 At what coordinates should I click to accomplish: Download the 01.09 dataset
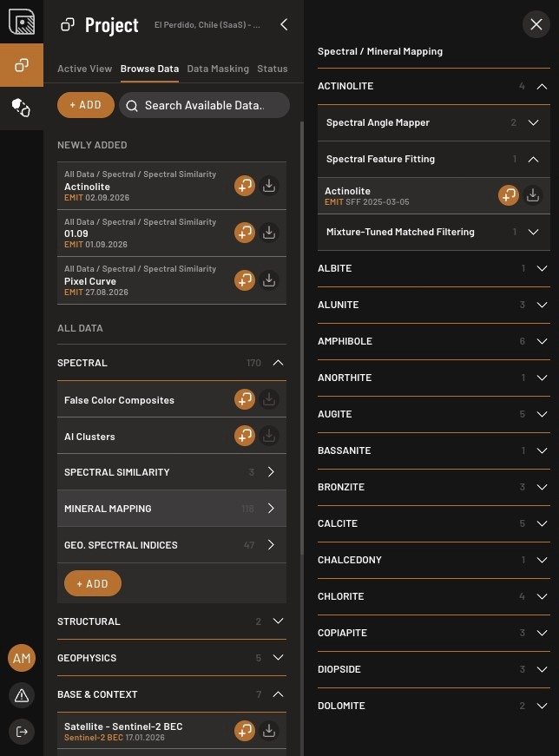(269, 233)
